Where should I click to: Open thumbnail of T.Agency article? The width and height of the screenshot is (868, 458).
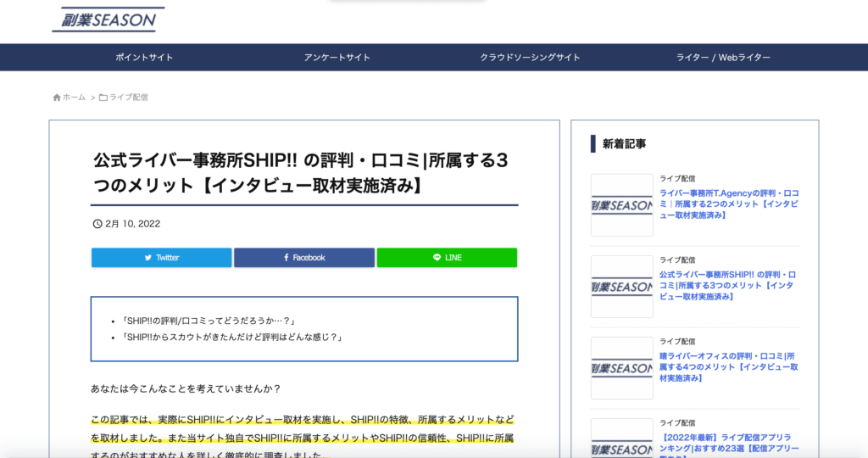pyautogui.click(x=621, y=205)
